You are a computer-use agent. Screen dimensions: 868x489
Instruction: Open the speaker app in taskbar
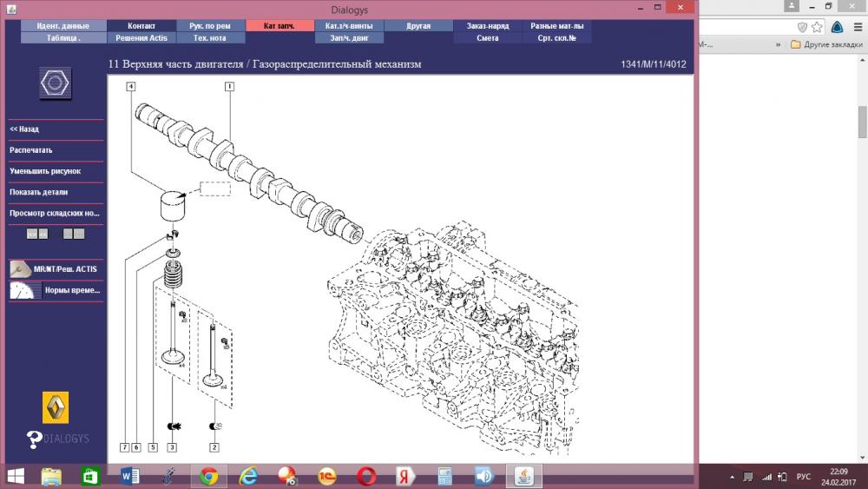tap(483, 476)
